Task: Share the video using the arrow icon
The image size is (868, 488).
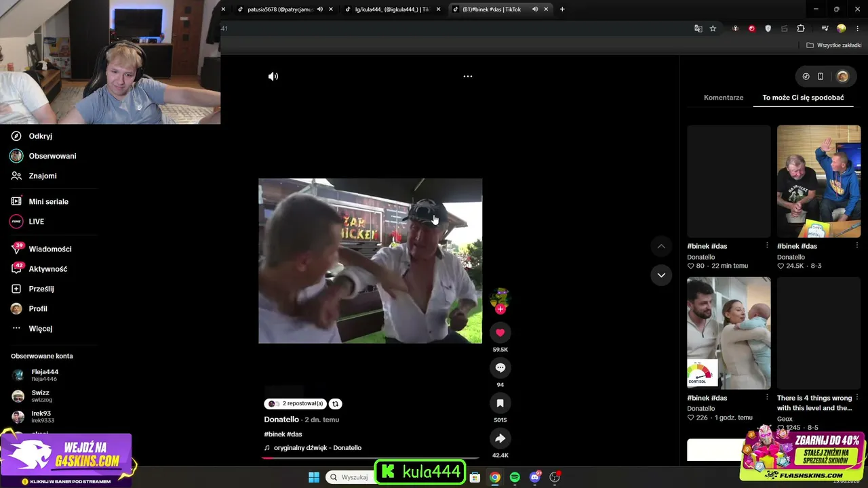Action: click(x=500, y=439)
